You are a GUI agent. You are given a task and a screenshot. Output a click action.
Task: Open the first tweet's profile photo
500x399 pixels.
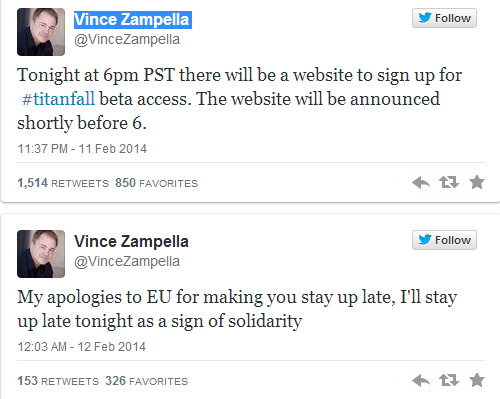(41, 32)
